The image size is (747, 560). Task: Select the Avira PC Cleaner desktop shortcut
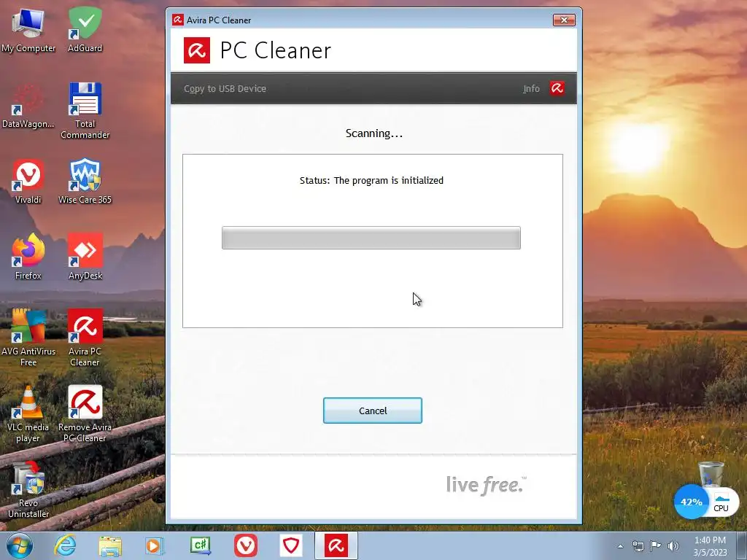click(85, 338)
